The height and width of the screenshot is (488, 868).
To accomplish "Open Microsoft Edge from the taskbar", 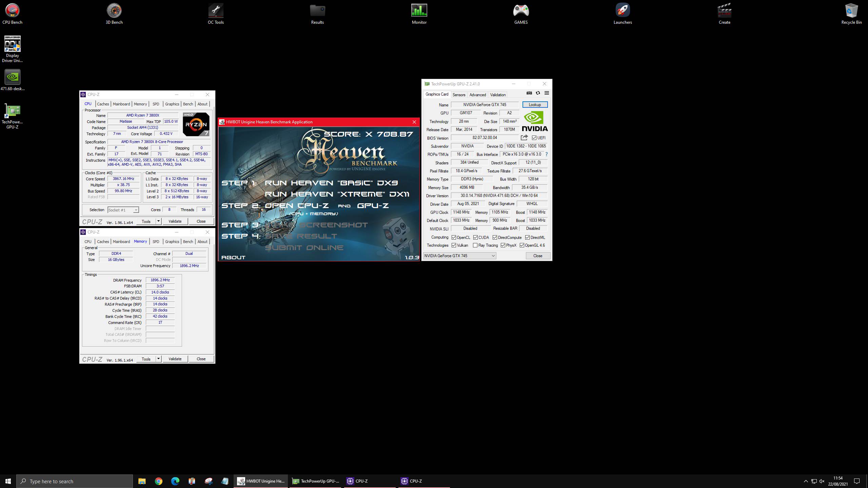I will (175, 481).
